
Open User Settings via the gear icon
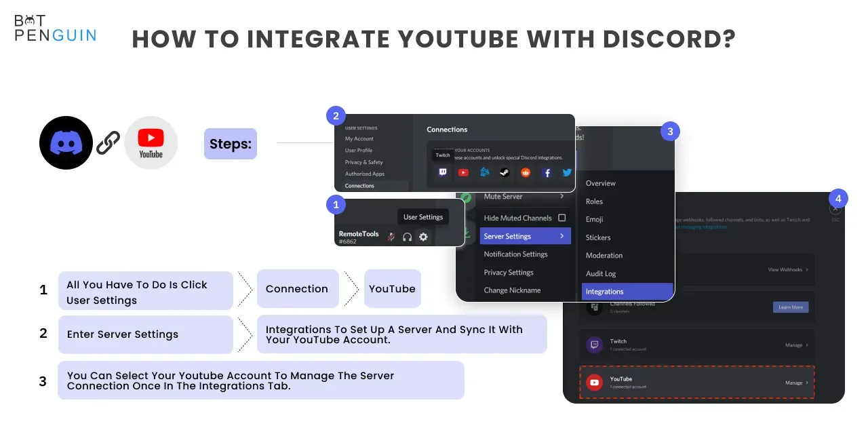pyautogui.click(x=423, y=237)
